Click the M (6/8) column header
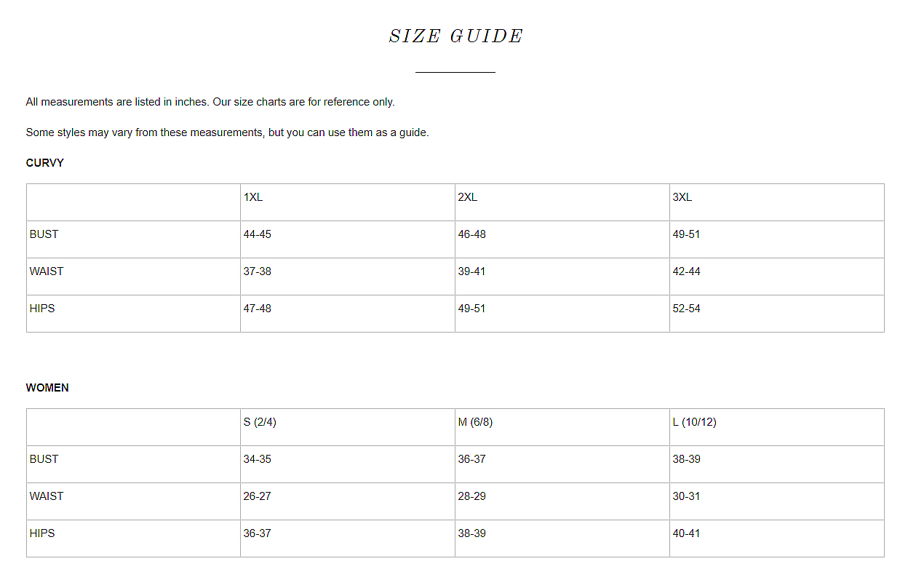 pos(475,422)
